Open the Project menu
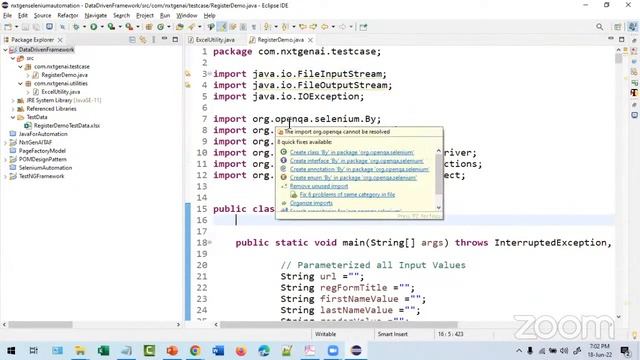 [x=145, y=16]
